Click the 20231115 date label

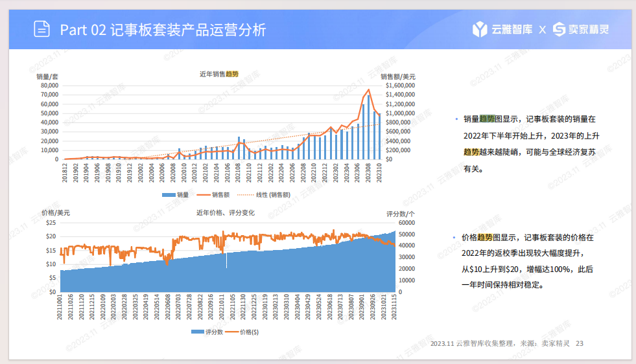pos(394,307)
